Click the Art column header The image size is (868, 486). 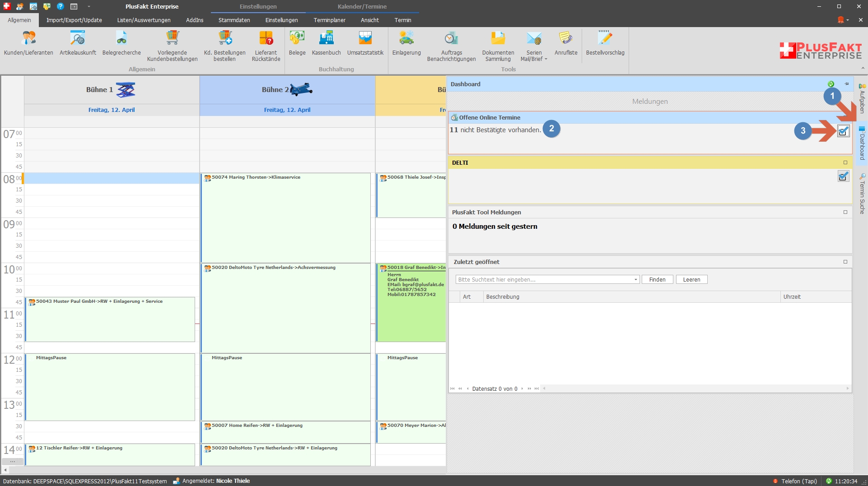pos(471,297)
